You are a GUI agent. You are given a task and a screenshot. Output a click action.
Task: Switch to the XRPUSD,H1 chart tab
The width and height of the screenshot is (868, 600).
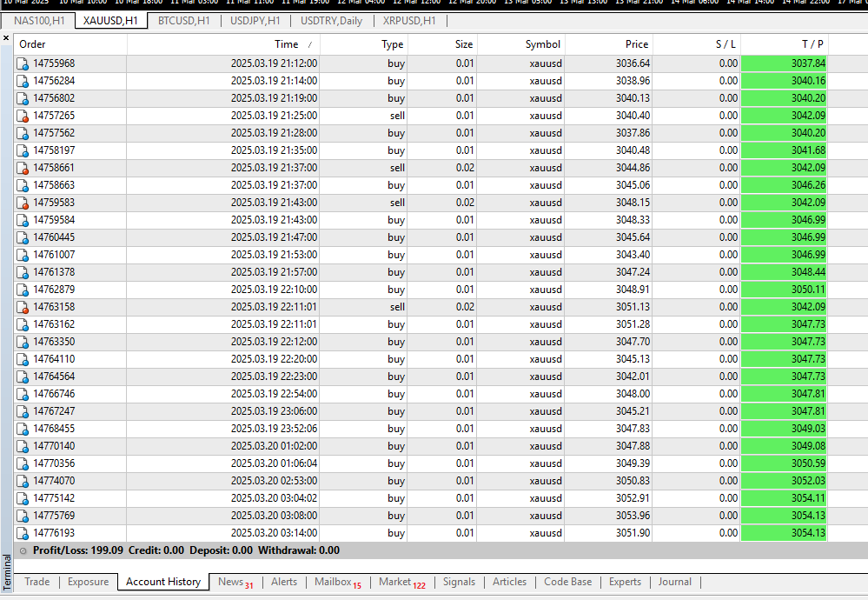point(409,21)
